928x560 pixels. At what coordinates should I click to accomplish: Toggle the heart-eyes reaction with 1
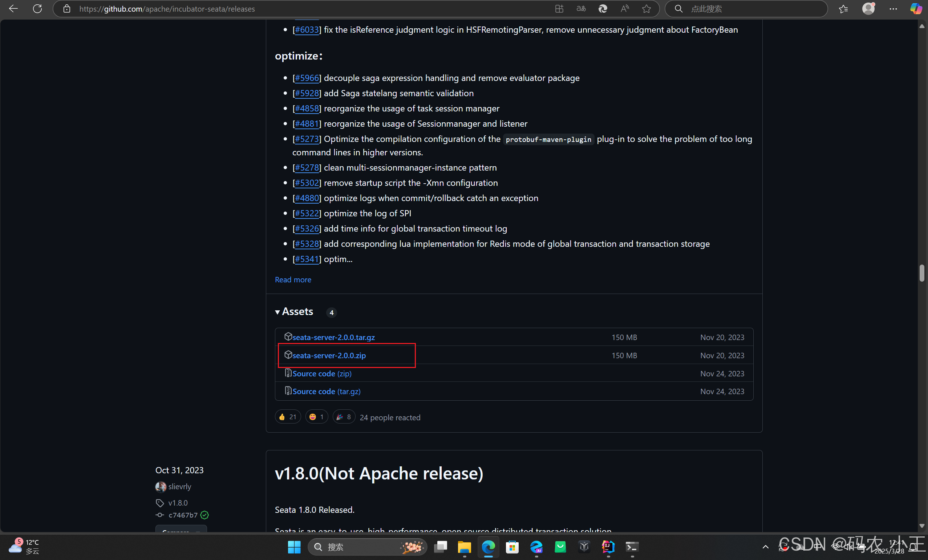[x=316, y=417]
